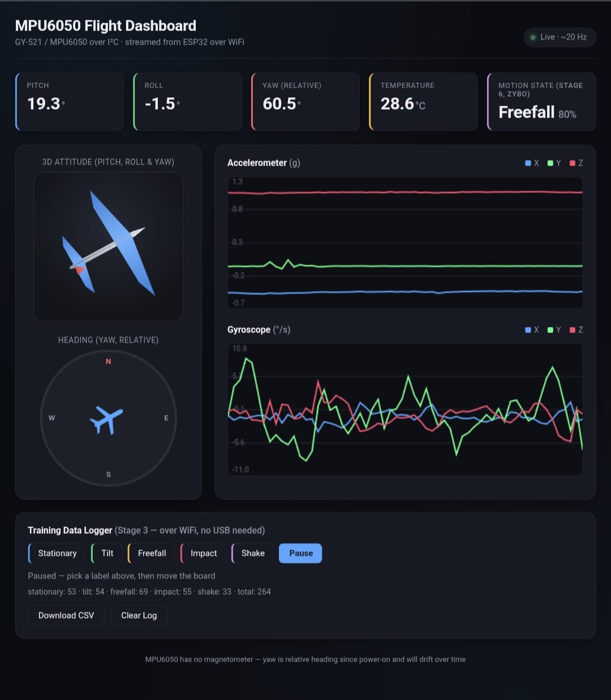Click the gyroscope line chart area
This screenshot has width=611, height=700.
[405, 409]
